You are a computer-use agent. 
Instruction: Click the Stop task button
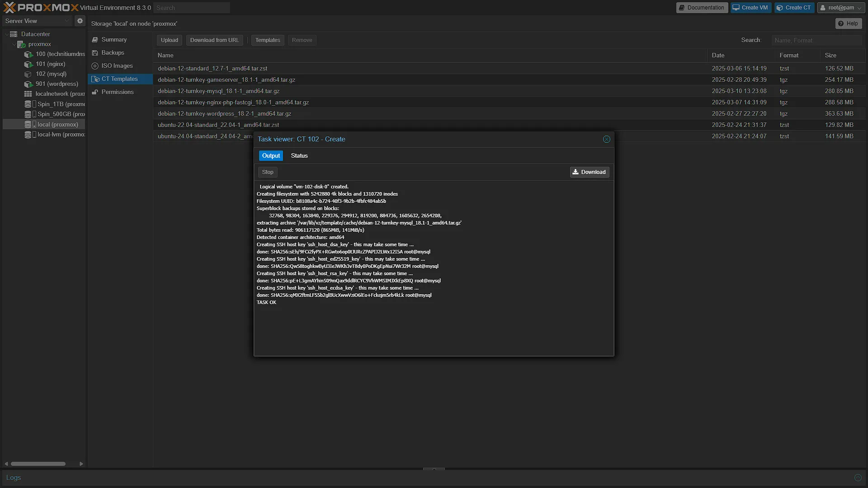268,172
